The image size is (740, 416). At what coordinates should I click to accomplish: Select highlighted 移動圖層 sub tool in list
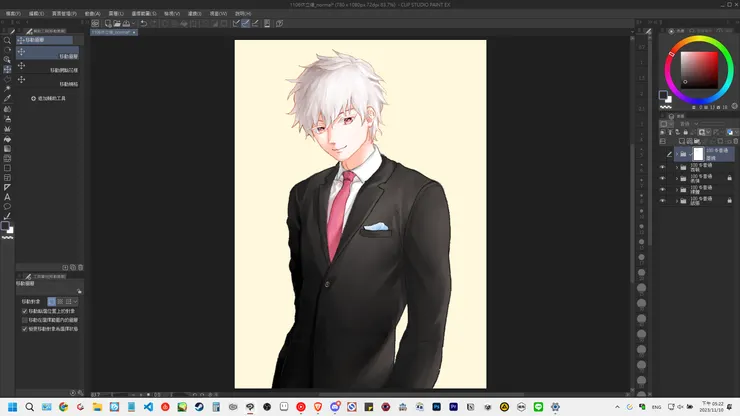pyautogui.click(x=47, y=53)
